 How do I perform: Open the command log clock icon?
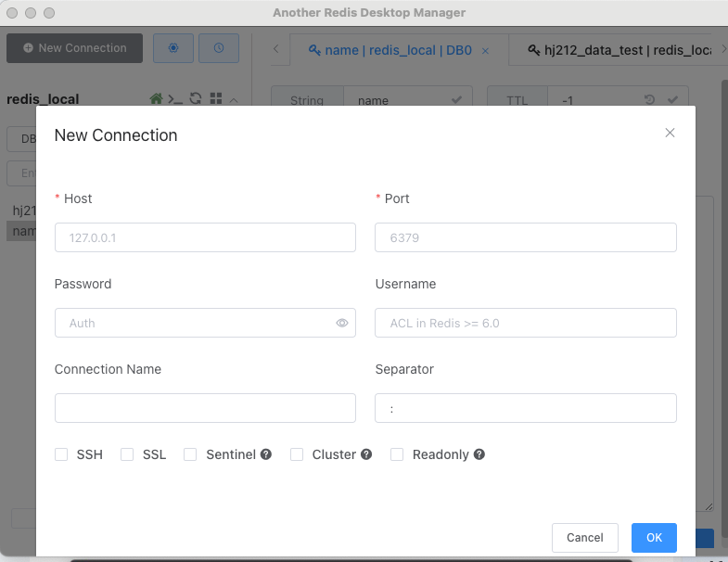click(219, 48)
